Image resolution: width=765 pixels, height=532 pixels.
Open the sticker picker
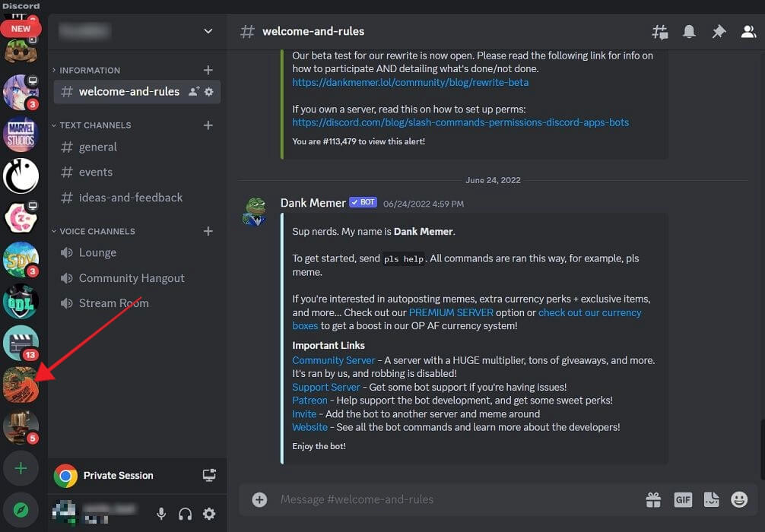[x=711, y=499]
